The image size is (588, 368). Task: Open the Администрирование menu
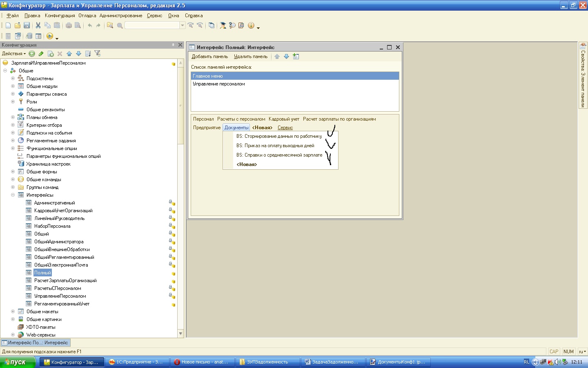pos(121,16)
